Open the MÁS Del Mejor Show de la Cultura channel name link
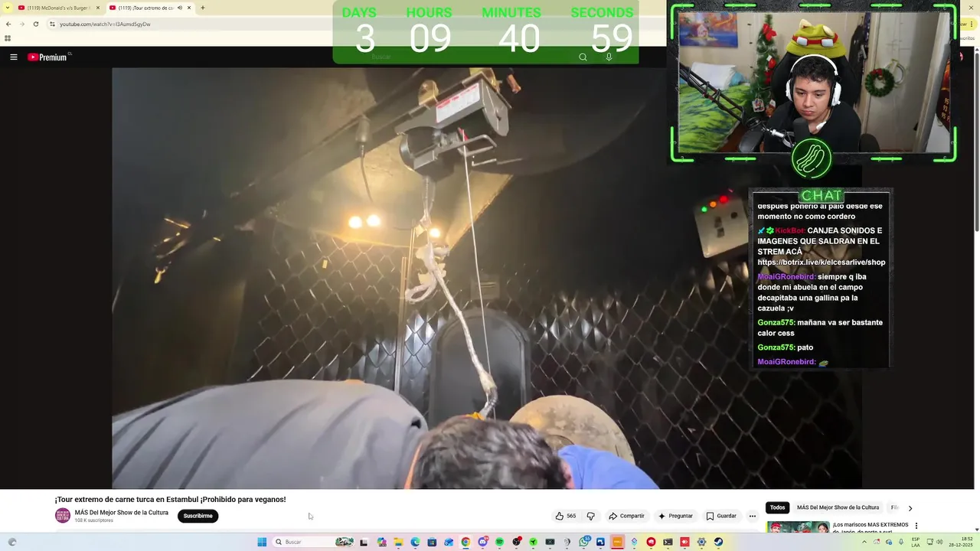 pyautogui.click(x=122, y=513)
